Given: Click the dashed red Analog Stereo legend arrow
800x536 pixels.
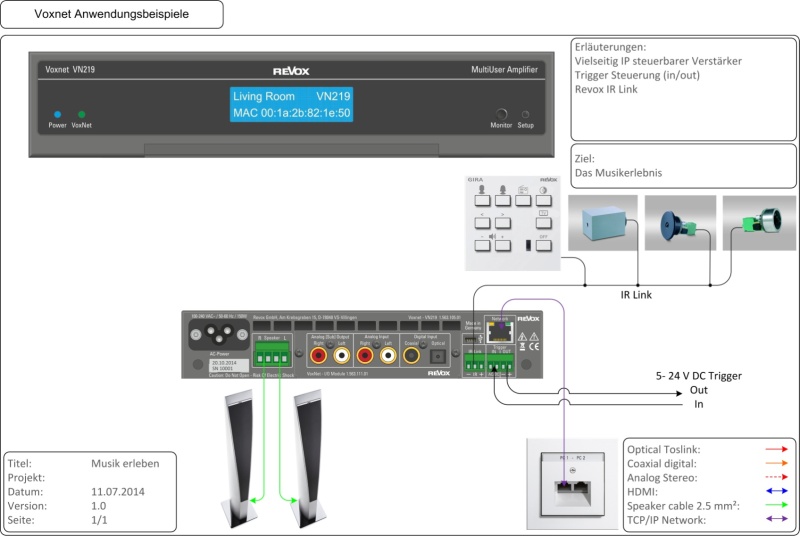Looking at the screenshot, I should pyautogui.click(x=777, y=477).
